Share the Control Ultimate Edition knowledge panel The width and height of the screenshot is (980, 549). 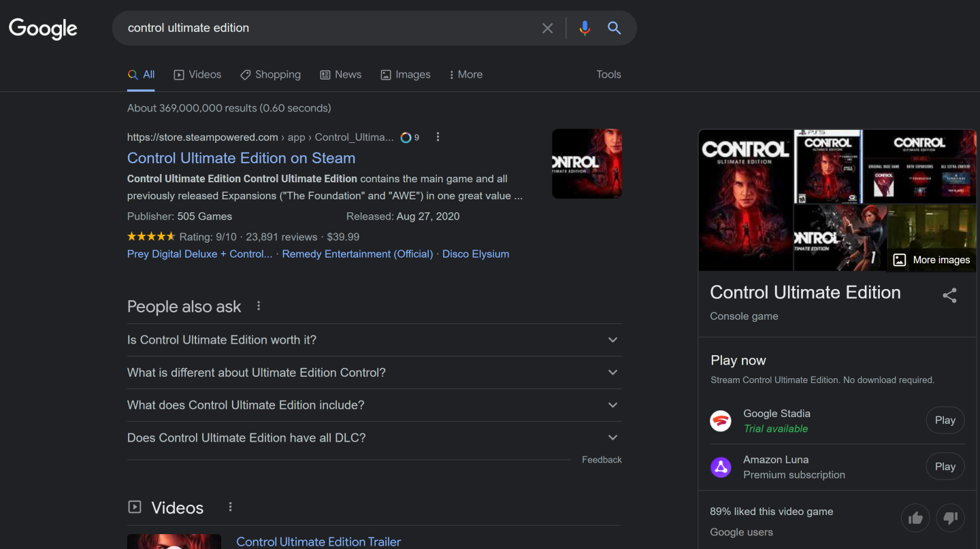pos(949,295)
